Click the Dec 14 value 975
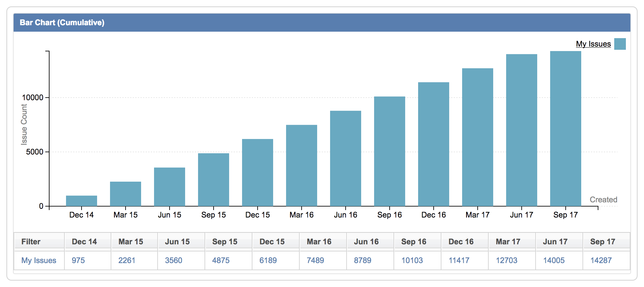Viewport: 644px width, 287px height. tap(78, 260)
